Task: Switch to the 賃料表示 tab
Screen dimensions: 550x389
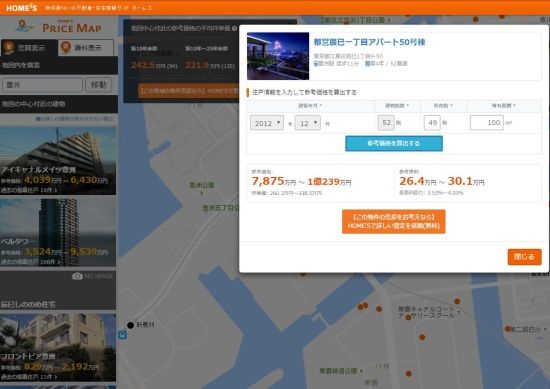Action: tap(86, 47)
